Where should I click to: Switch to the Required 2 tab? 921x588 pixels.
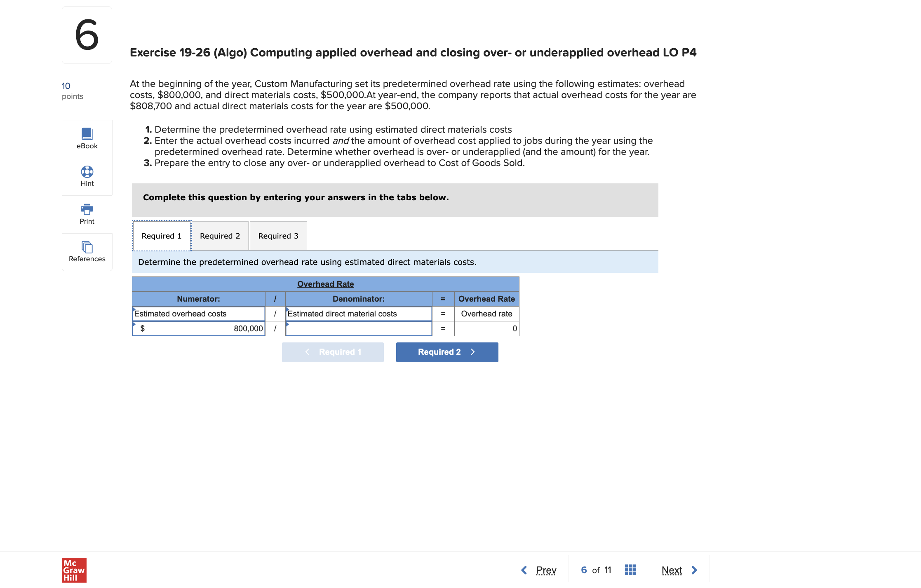(x=220, y=236)
